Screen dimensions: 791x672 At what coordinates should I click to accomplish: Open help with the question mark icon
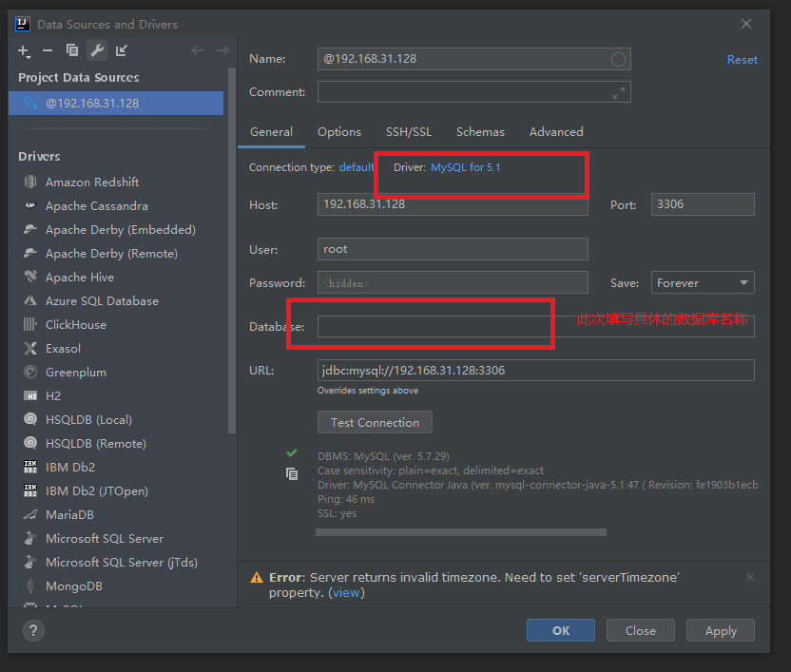[32, 629]
